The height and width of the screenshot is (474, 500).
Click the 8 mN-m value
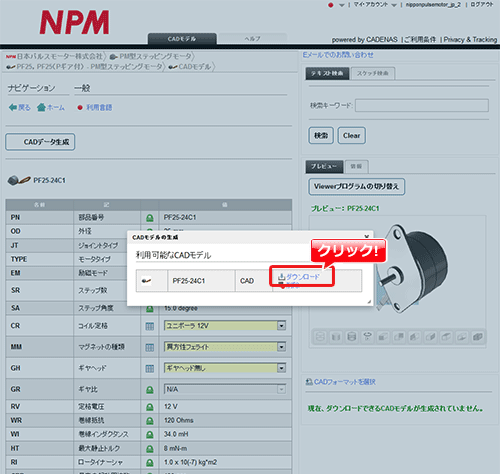(x=175, y=449)
